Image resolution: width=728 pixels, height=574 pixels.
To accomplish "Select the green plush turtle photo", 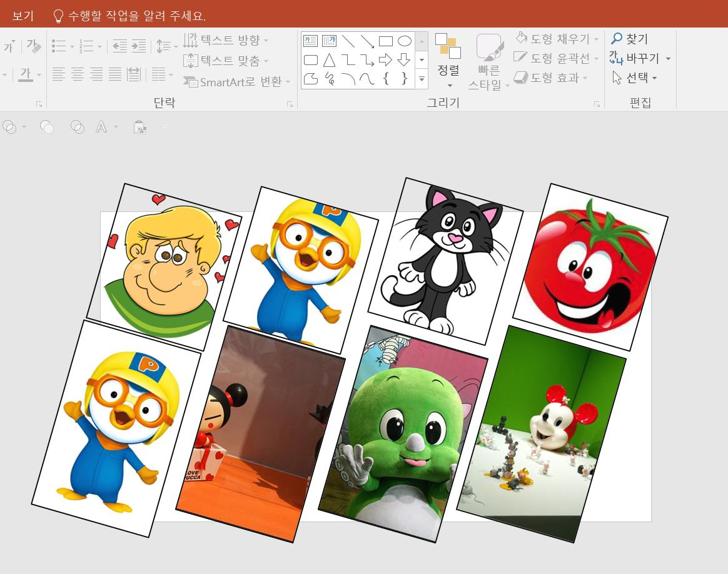I will 403,434.
